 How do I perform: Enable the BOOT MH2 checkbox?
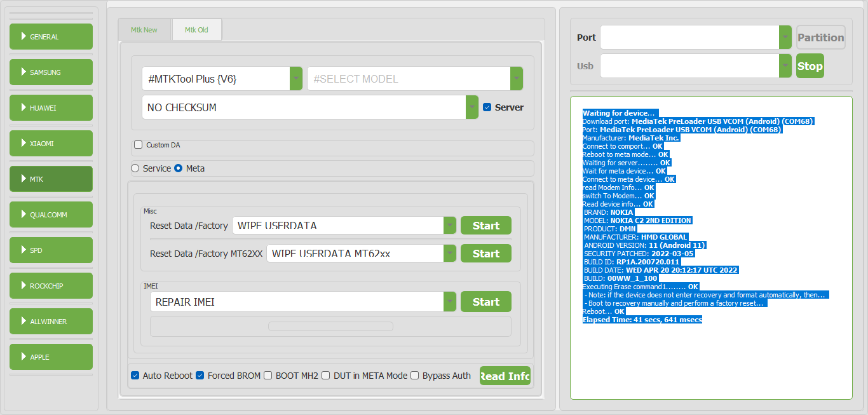click(268, 376)
